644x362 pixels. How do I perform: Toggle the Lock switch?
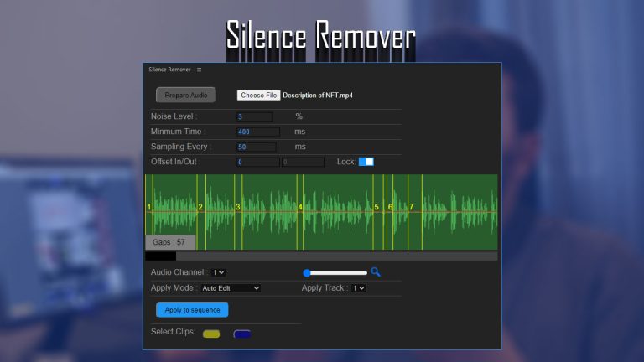pos(366,162)
